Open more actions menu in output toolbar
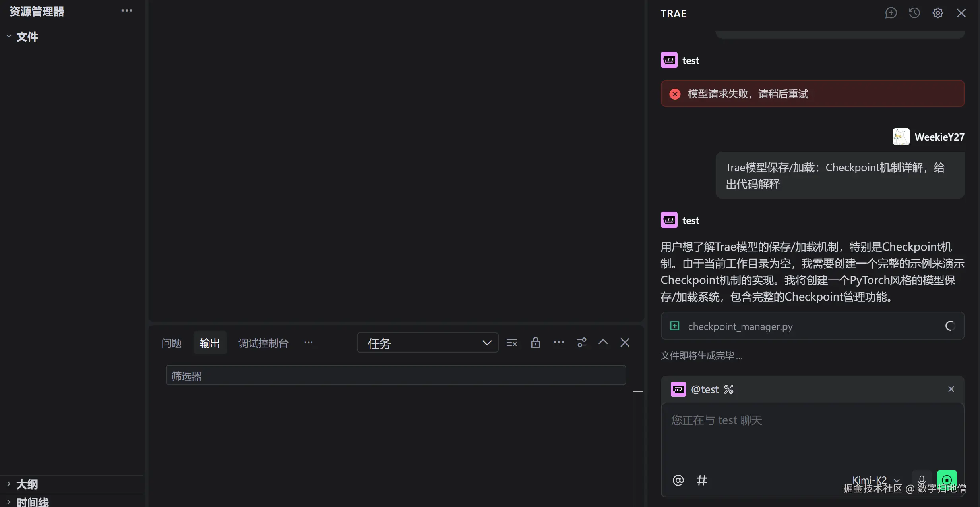 point(558,342)
